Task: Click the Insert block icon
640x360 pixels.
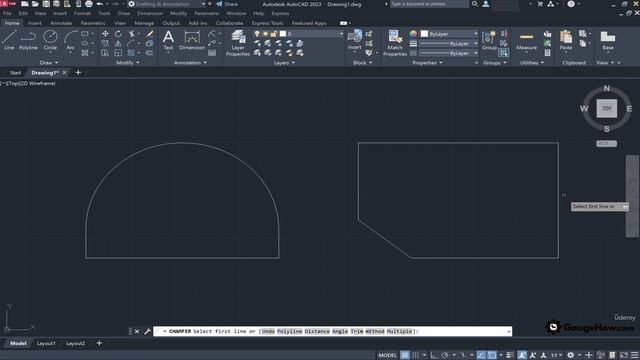Action: (355, 40)
